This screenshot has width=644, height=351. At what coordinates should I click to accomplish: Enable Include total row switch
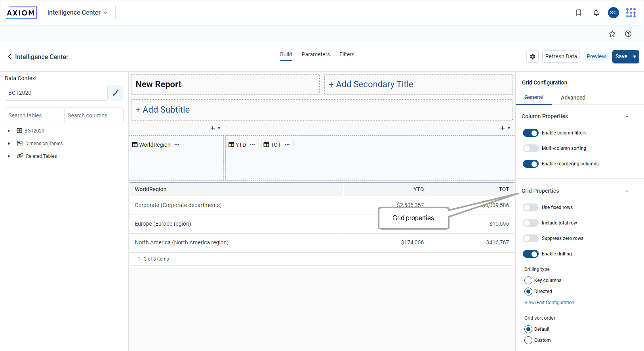click(530, 223)
